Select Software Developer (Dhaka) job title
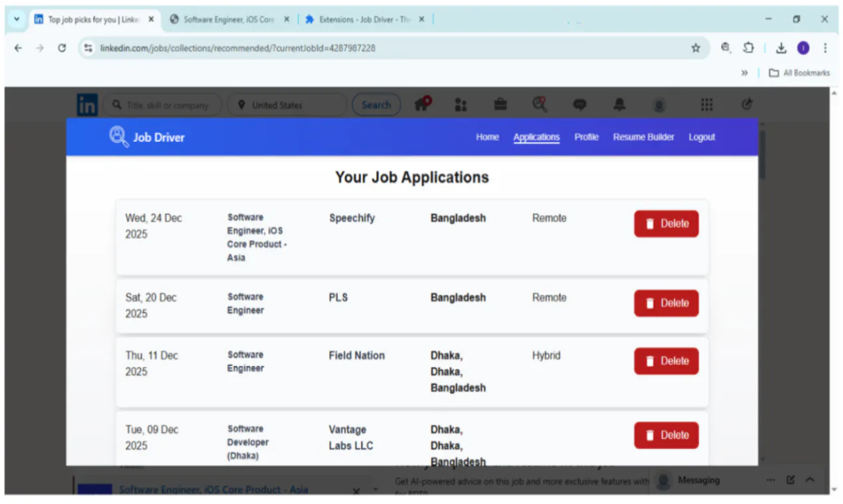This screenshot has width=843, height=504. [248, 442]
